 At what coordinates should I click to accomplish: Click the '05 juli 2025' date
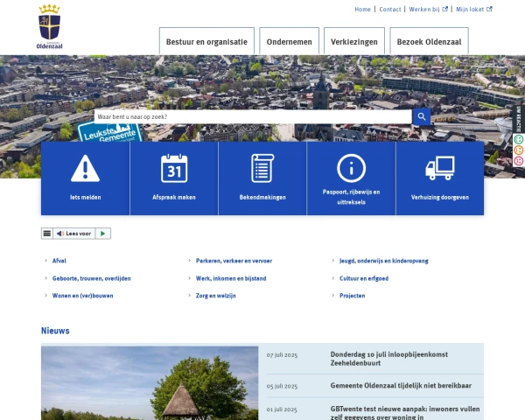pyautogui.click(x=282, y=386)
